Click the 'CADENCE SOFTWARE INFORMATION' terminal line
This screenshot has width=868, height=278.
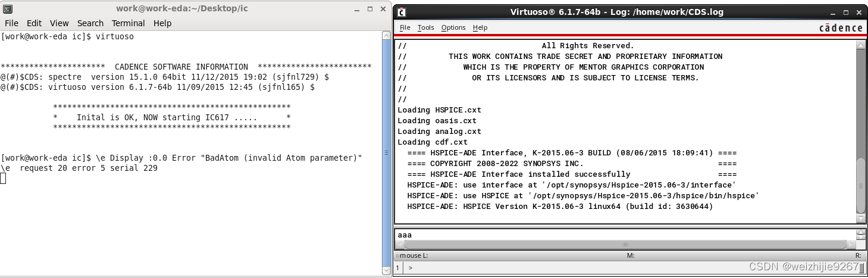tap(186, 67)
